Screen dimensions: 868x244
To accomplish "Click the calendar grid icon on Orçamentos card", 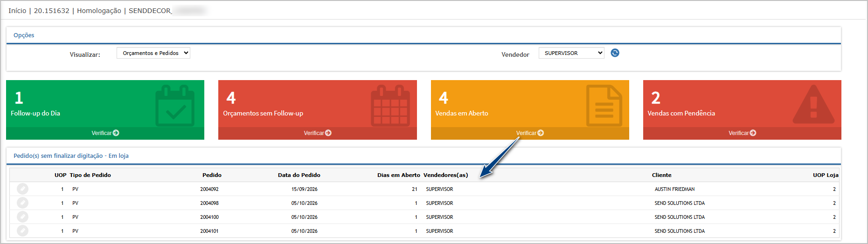I will coord(390,106).
